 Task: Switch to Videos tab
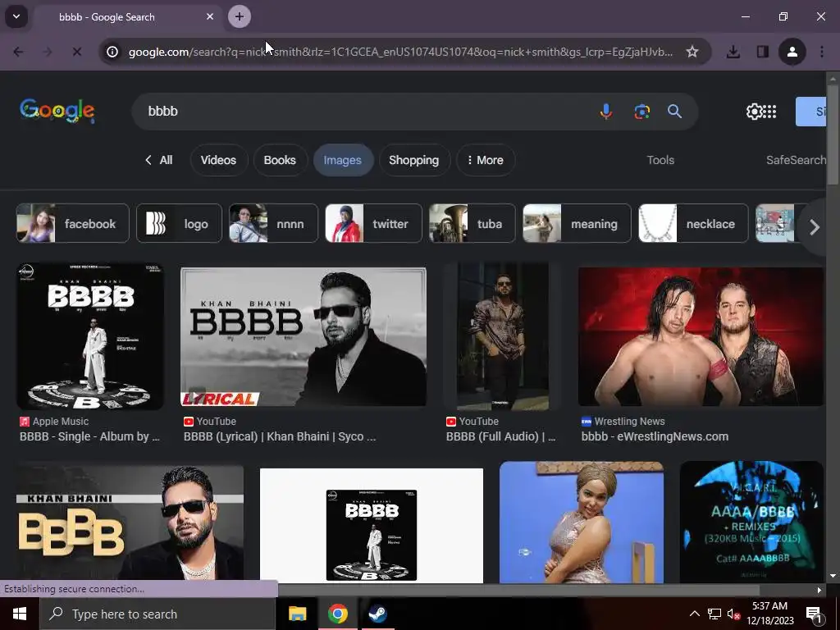click(x=218, y=160)
